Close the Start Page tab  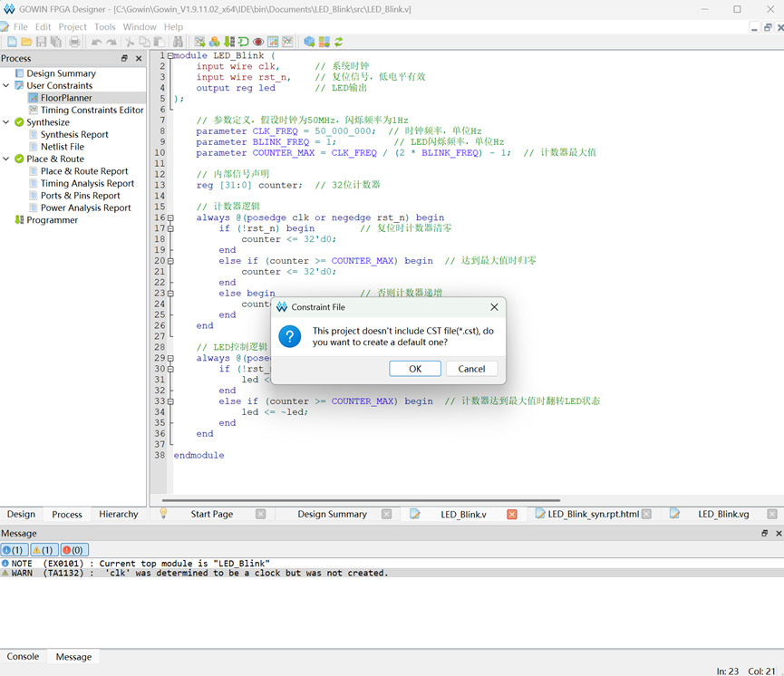point(260,514)
